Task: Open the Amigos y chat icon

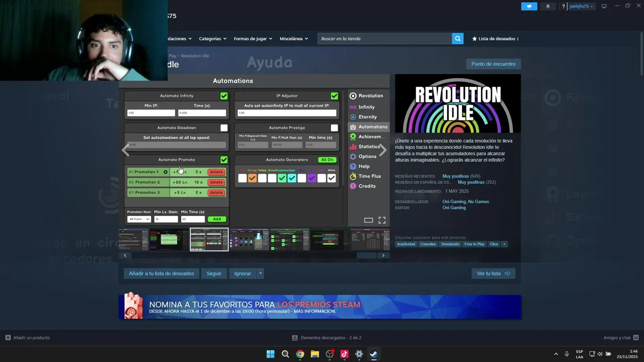Action: pyautogui.click(x=636, y=338)
